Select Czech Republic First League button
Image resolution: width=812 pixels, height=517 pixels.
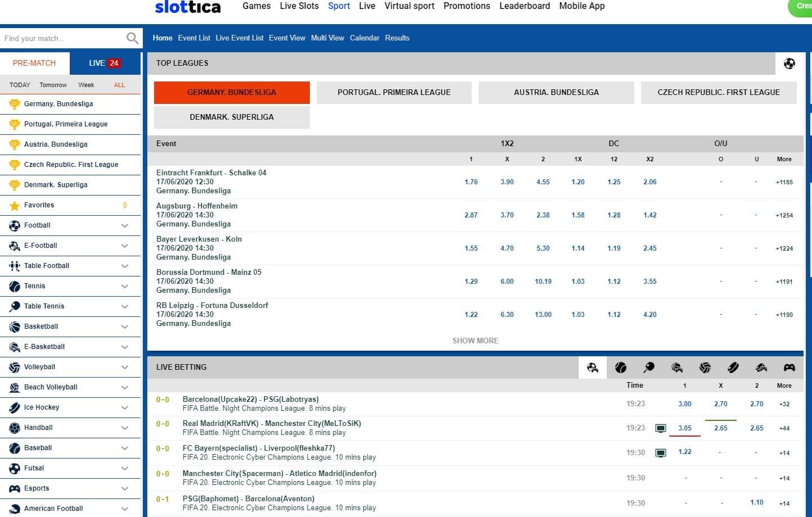[x=719, y=92]
